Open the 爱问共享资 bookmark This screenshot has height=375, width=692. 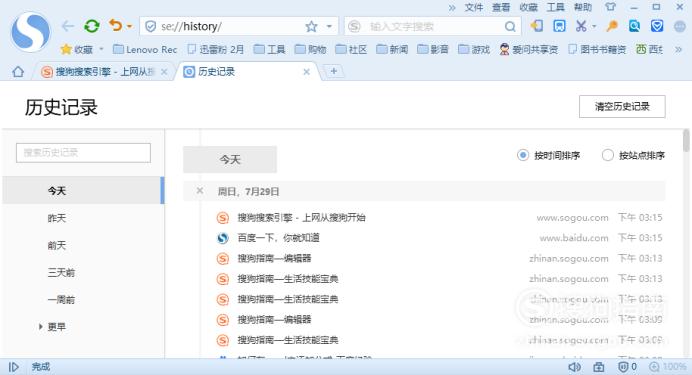[529, 49]
